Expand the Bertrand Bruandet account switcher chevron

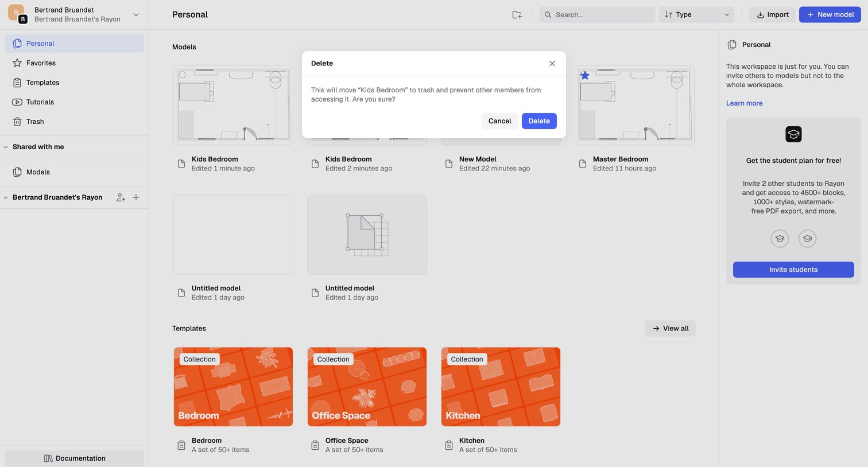point(136,14)
